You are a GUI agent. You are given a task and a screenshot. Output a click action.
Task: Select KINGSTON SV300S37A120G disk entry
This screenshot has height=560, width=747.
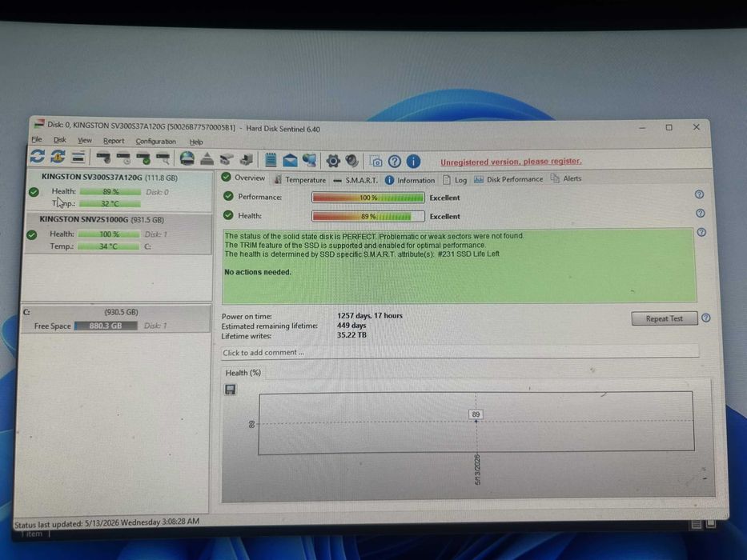click(x=118, y=191)
